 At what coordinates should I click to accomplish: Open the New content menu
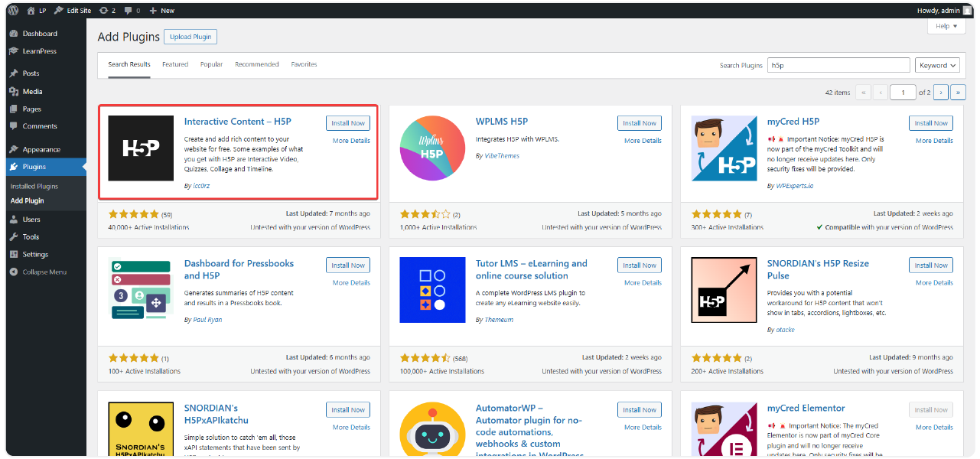coord(161,11)
